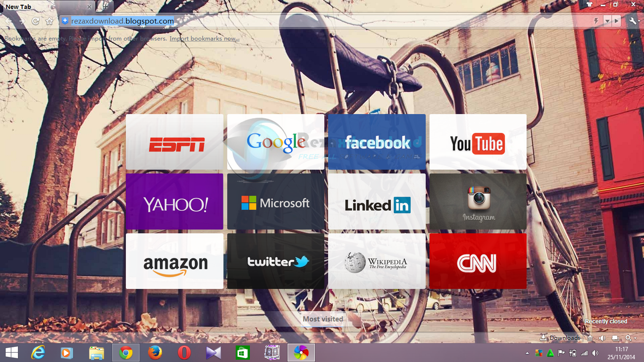Open the Downloads manager

click(x=561, y=337)
